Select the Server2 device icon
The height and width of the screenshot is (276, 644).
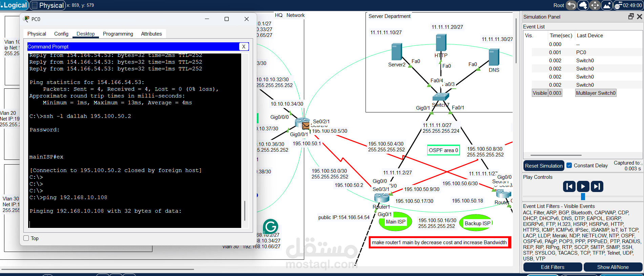pyautogui.click(x=397, y=52)
